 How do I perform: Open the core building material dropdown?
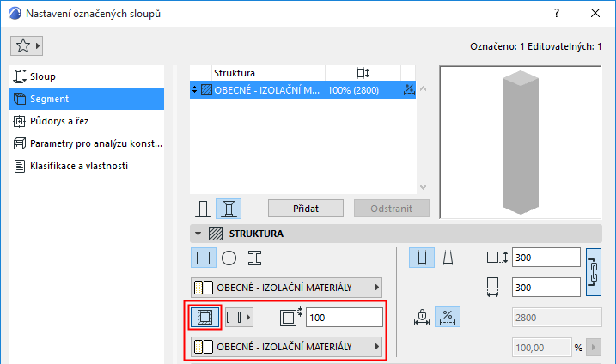point(285,288)
